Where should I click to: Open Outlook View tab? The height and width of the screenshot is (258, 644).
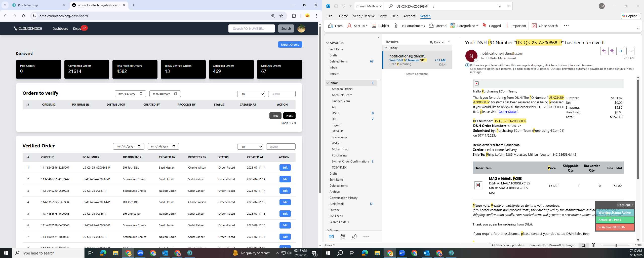[x=383, y=16]
